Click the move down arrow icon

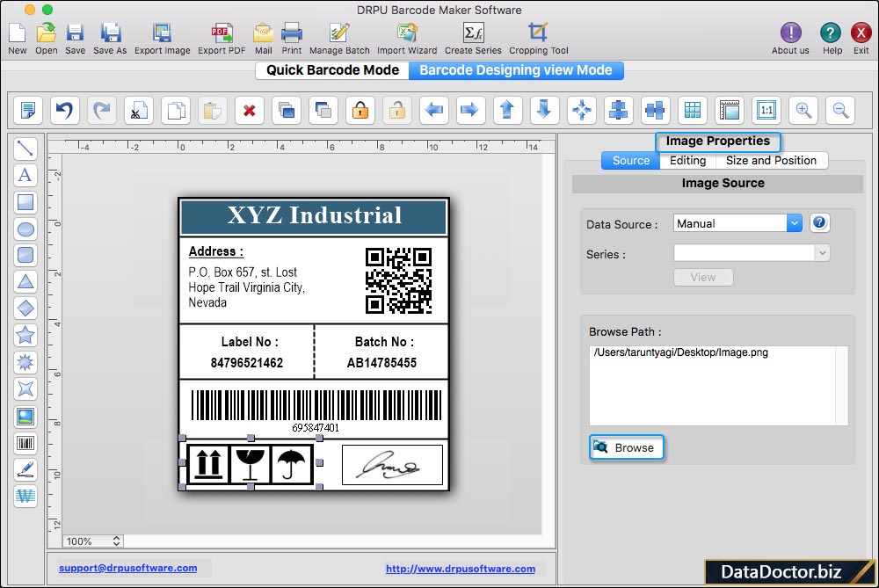544,110
